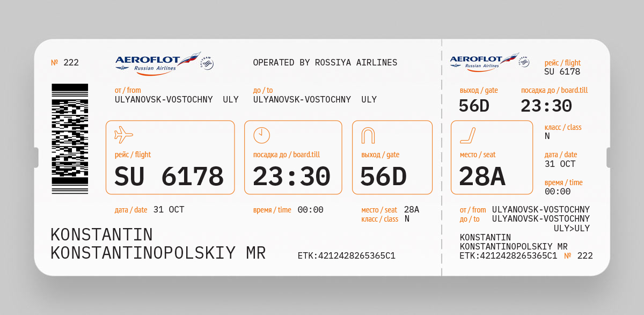Click the ETK number on the main ticket
Screen dimensions: 644x315
click(346, 256)
